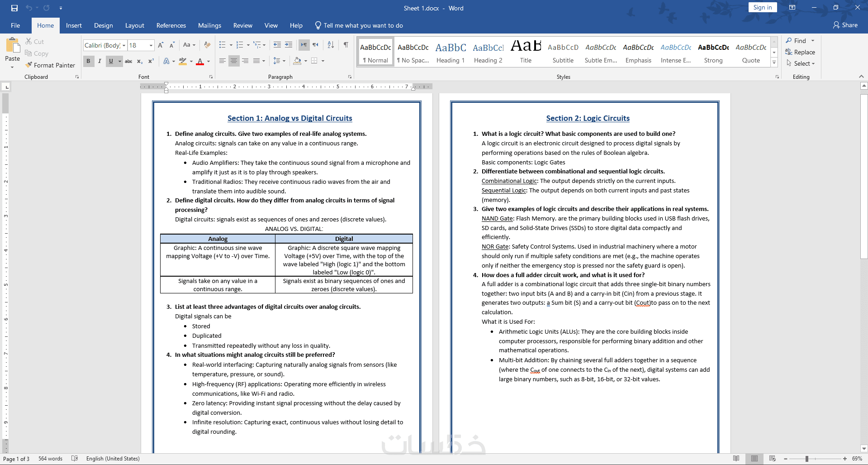Collapse the ribbon with the caret icon
The width and height of the screenshot is (868, 465).
(862, 77)
